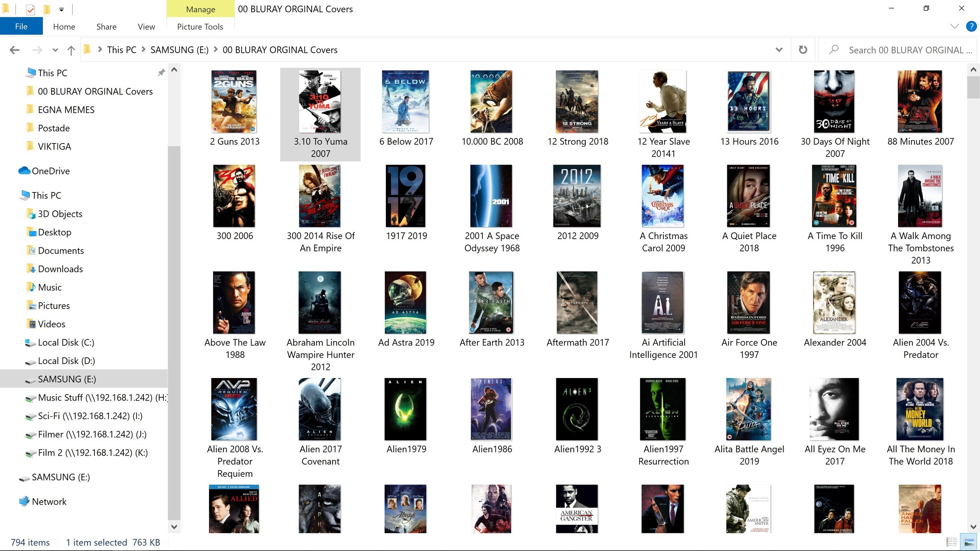980x551 pixels.
Task: Open the Postade folder in sidebar
Action: tap(54, 128)
